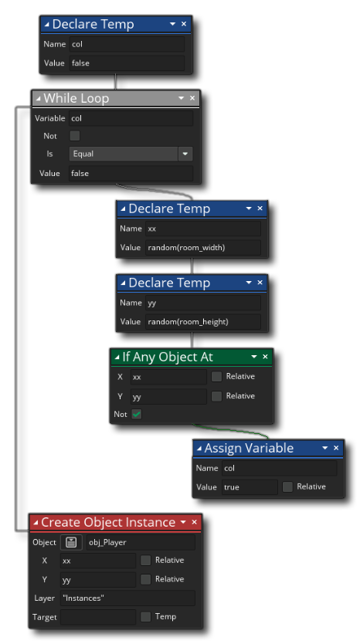360x644 pixels.
Task: Collapse the Declare Temp yy node
Action: click(x=123, y=283)
